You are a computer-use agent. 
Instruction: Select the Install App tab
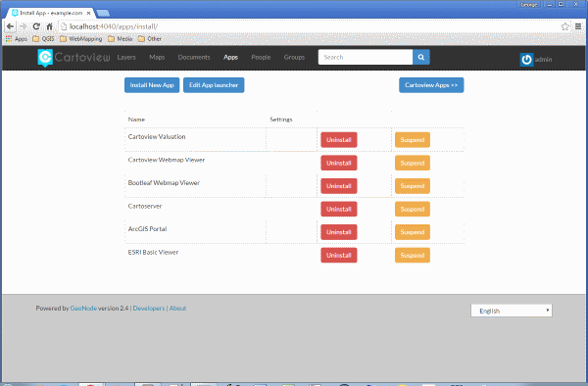(x=51, y=13)
